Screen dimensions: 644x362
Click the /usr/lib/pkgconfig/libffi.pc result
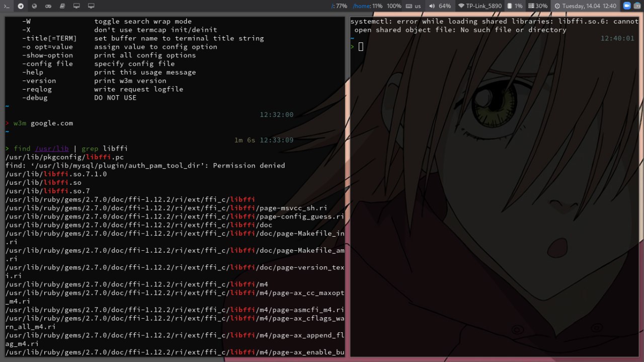point(64,157)
